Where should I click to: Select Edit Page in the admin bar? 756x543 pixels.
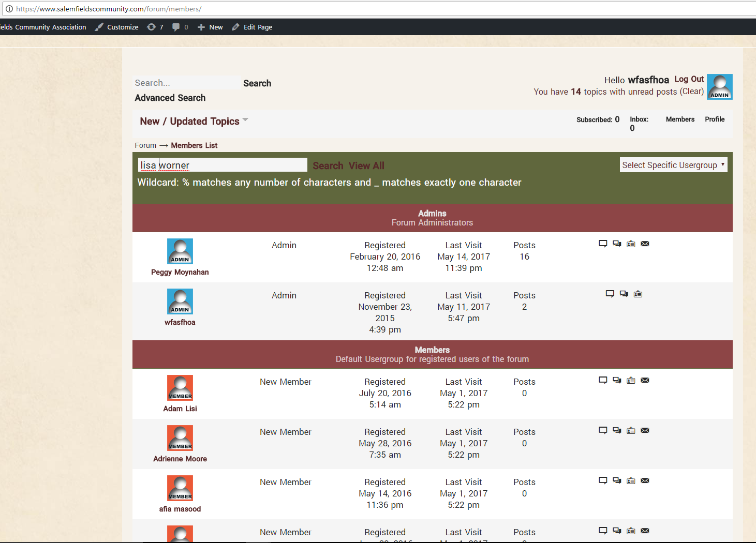tap(252, 27)
